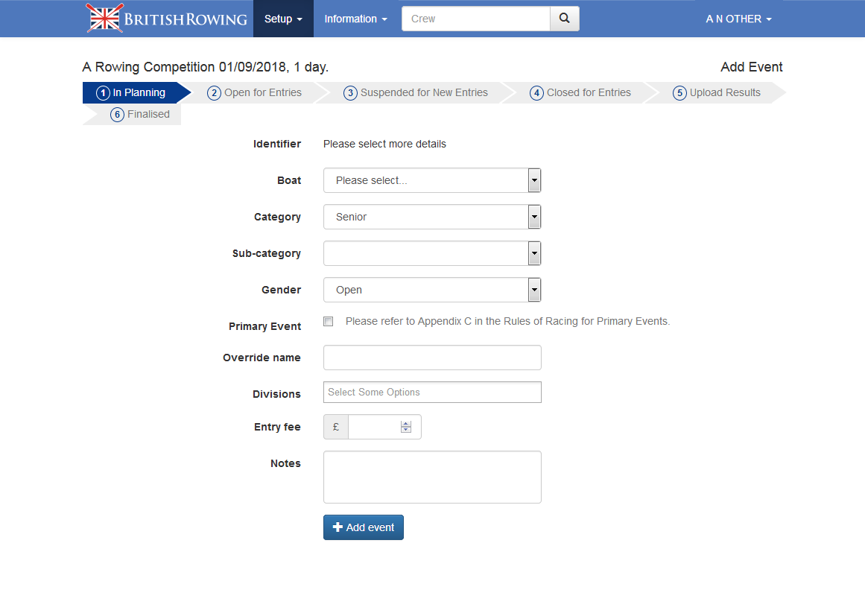
Task: Open the Information menu
Action: (x=355, y=19)
